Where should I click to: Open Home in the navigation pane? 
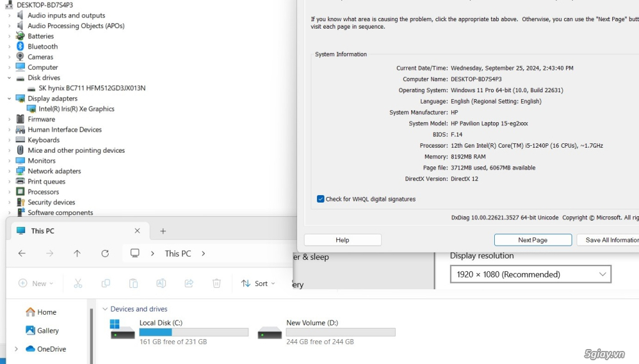click(x=41, y=312)
